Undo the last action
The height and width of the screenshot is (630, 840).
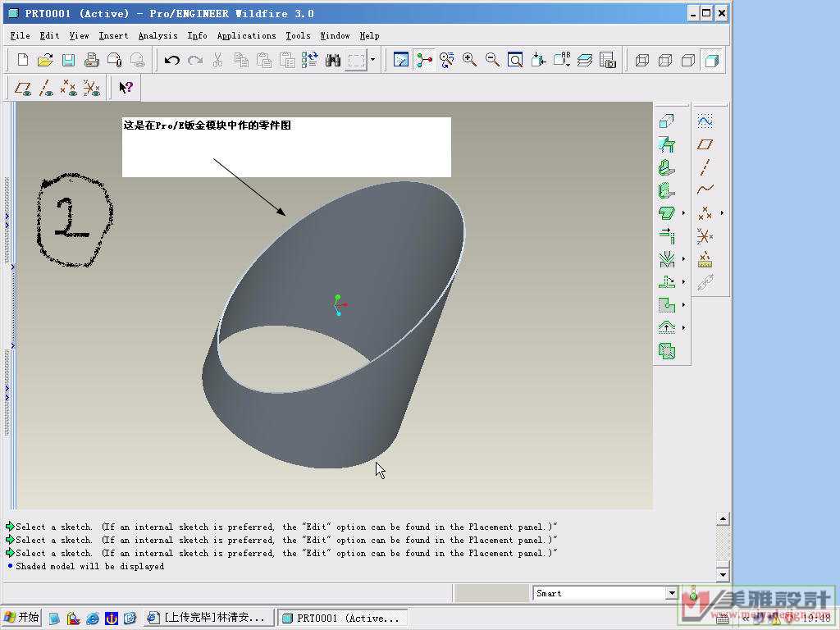pyautogui.click(x=171, y=60)
